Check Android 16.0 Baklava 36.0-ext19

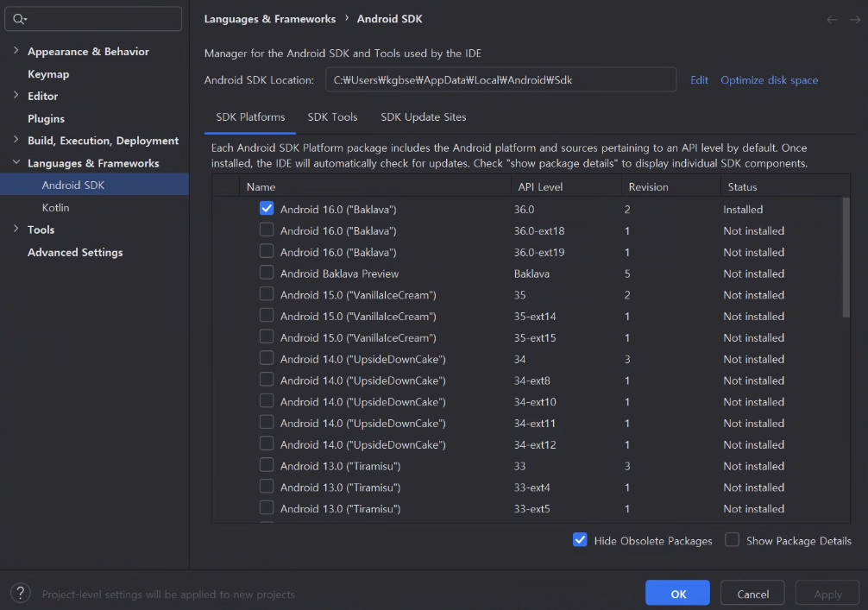point(267,251)
